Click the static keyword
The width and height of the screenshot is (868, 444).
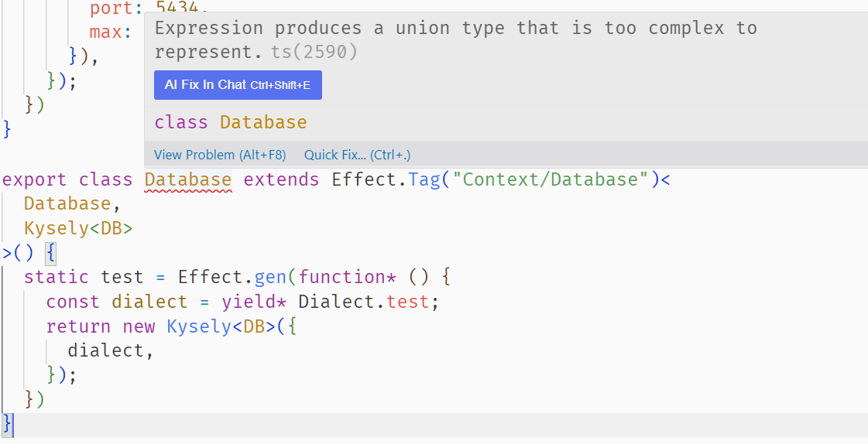56,278
